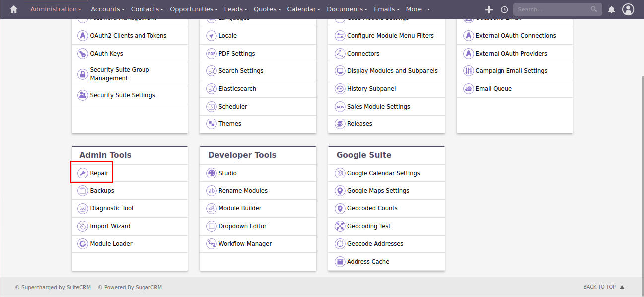Open the Calendar menu
This screenshot has height=297, width=644.
(303, 9)
